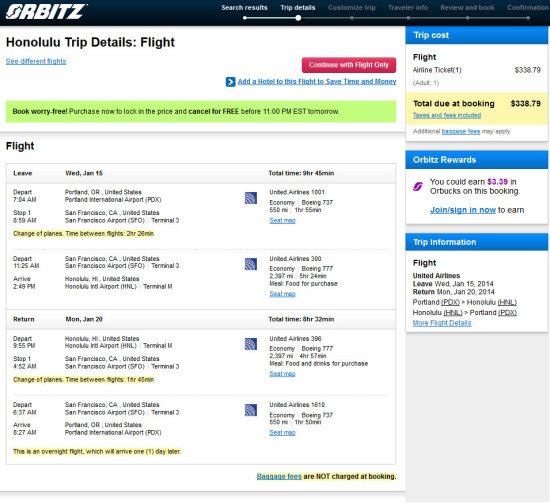
Task: Click the Orbucks rewards swirl icon
Action: [x=418, y=187]
